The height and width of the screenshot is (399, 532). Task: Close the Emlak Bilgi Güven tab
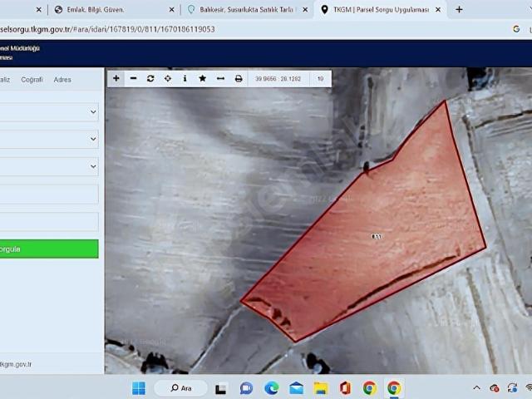coord(171,10)
